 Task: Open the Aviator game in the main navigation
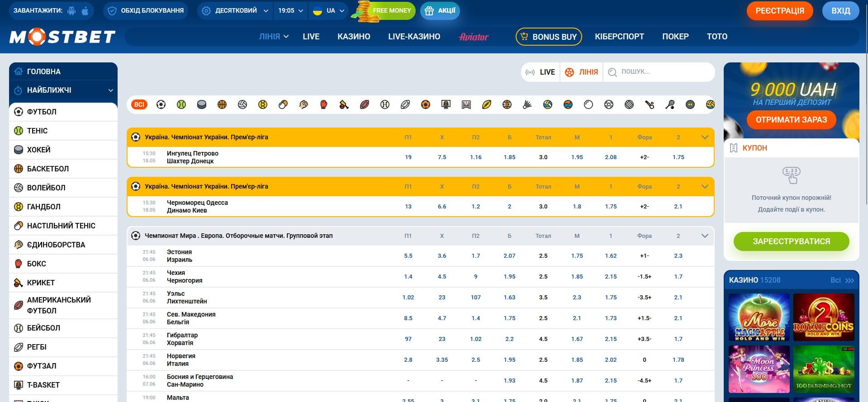click(x=474, y=37)
